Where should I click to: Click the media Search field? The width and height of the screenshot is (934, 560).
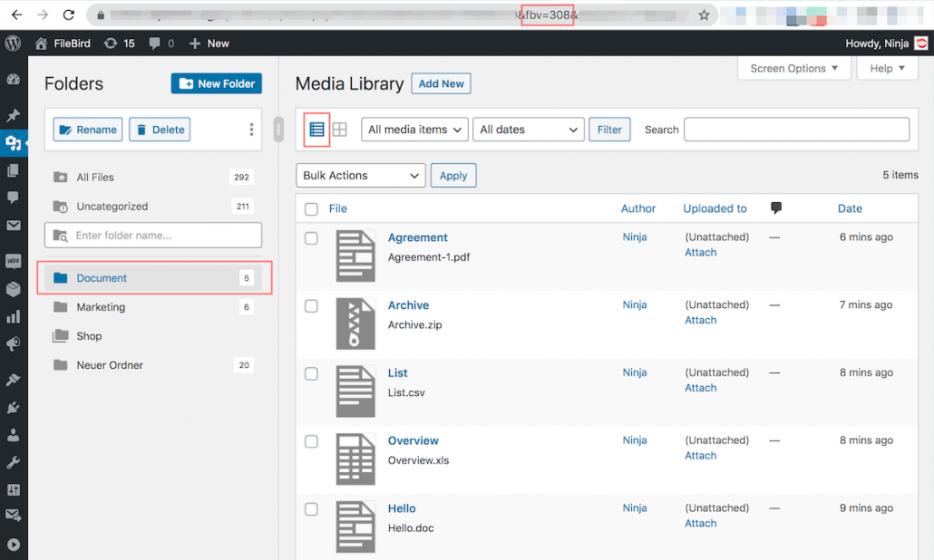point(795,130)
